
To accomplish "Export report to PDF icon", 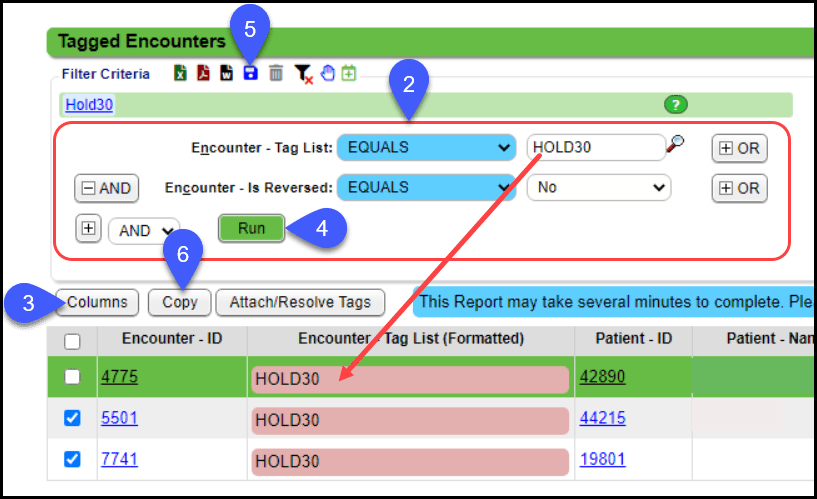I will point(204,73).
